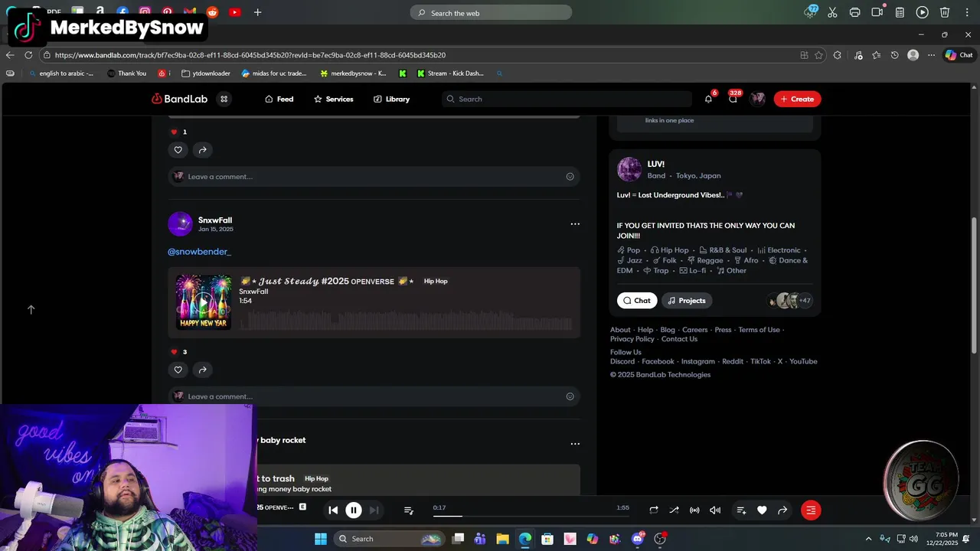This screenshot has width=980, height=551.
Task: Click the comment field under SnxwFall post
Action: click(x=374, y=396)
